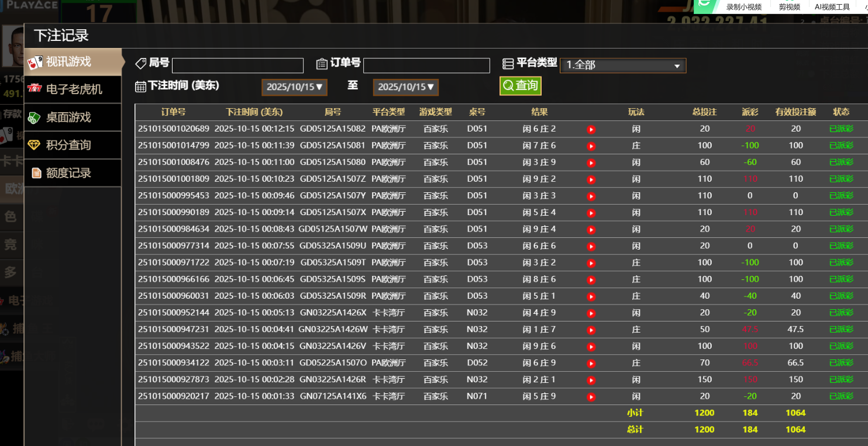The width and height of the screenshot is (868, 446).
Task: Click replay icon for order 251015001020689
Action: tap(591, 129)
